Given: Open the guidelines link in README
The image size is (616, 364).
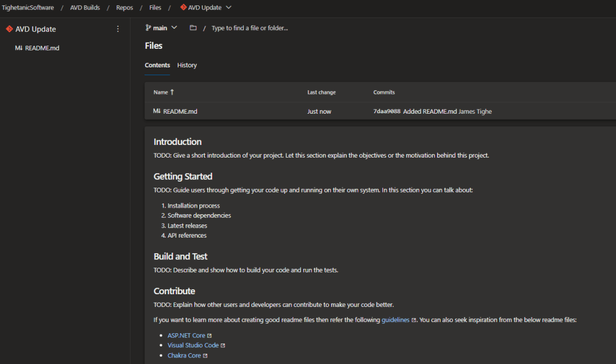Looking at the screenshot, I should tap(396, 320).
